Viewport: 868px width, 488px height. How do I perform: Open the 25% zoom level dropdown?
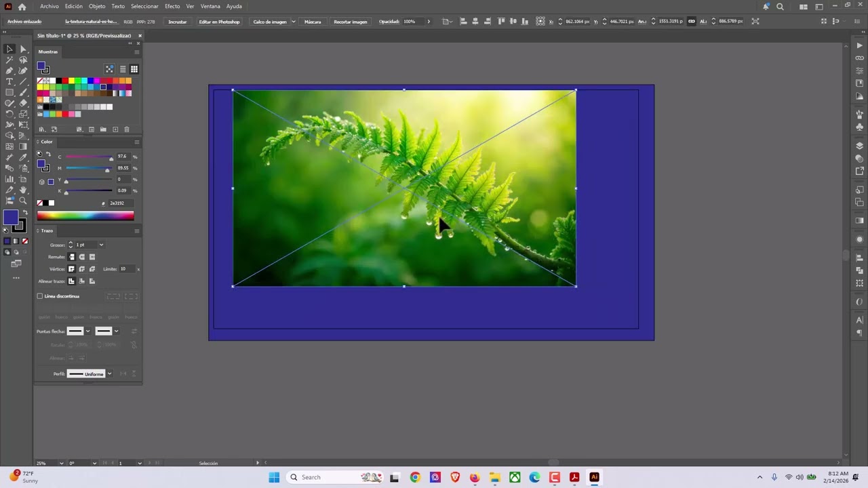pyautogui.click(x=61, y=464)
